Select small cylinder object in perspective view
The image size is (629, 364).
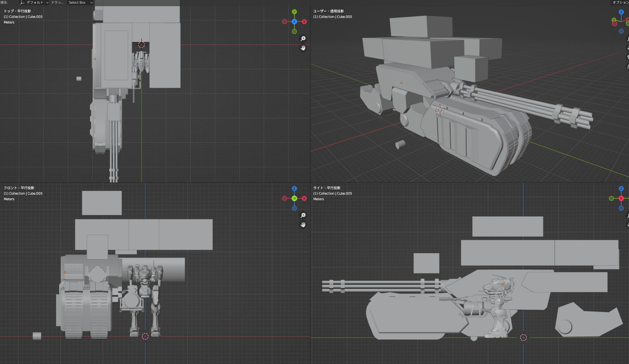click(400, 145)
